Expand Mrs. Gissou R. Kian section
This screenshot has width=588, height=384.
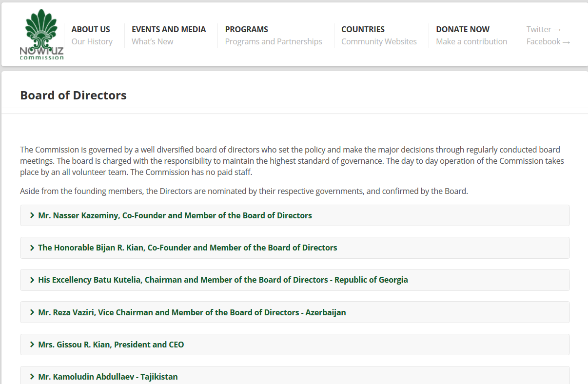[x=294, y=345]
